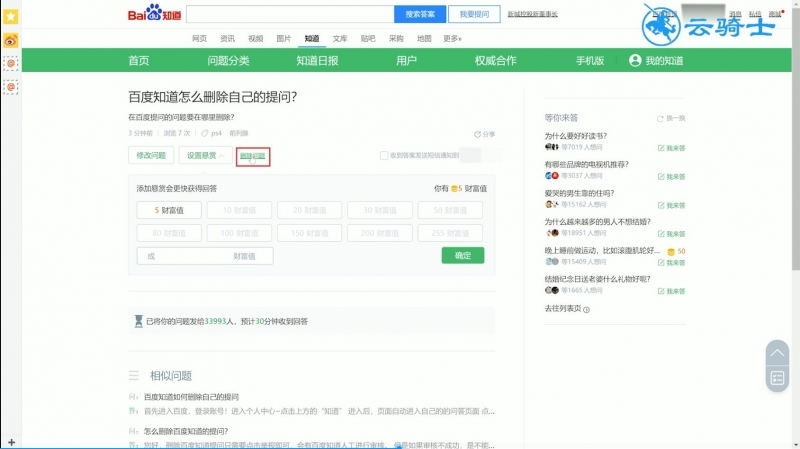Select the 贴吧 search tab
Image resolution: width=800 pixels, height=449 pixels.
point(368,38)
